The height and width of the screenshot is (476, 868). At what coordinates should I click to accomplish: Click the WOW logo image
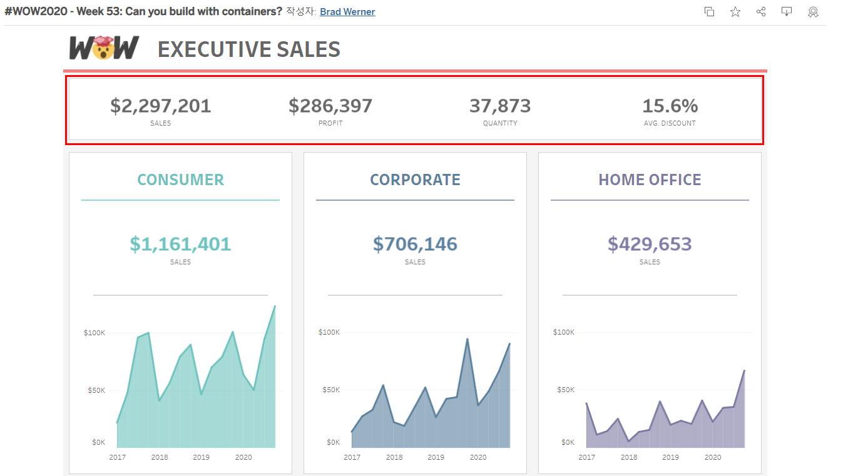pyautogui.click(x=104, y=48)
